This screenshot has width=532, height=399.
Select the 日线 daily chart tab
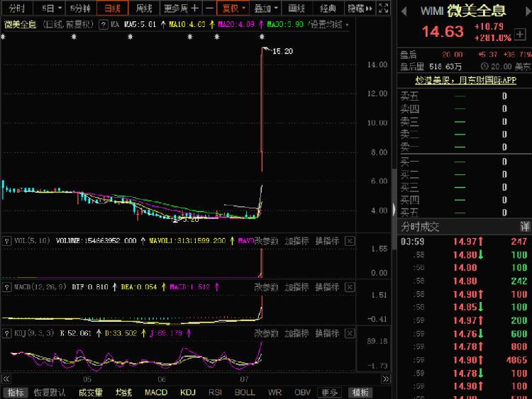[112, 8]
